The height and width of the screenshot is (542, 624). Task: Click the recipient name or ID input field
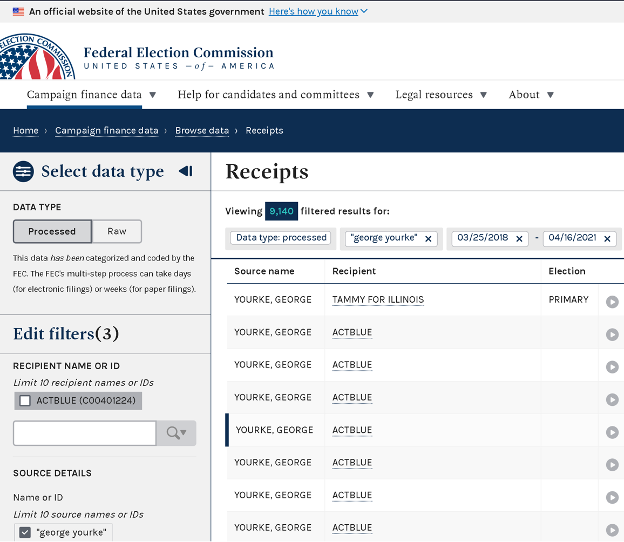point(84,433)
